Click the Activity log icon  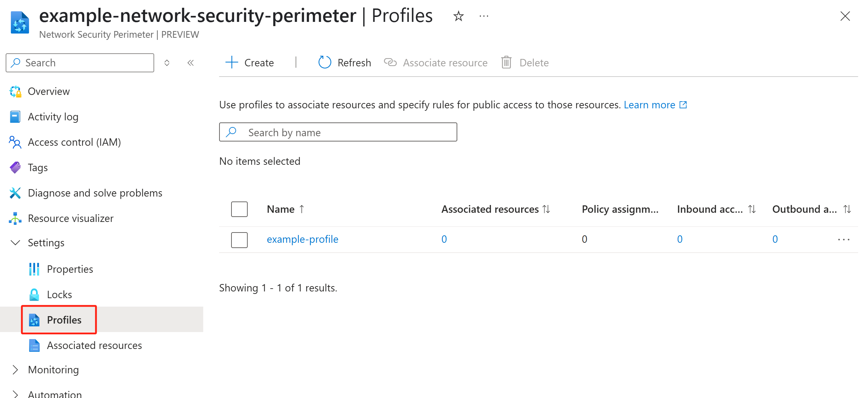(x=15, y=117)
